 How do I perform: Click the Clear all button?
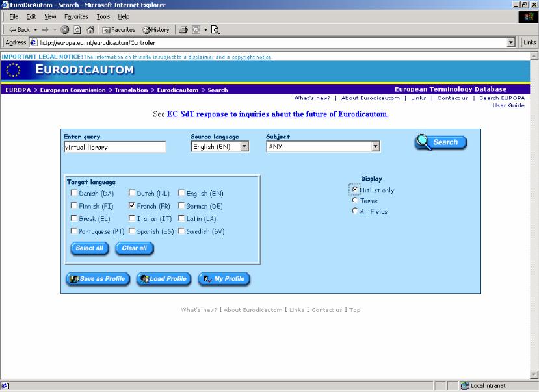point(135,248)
